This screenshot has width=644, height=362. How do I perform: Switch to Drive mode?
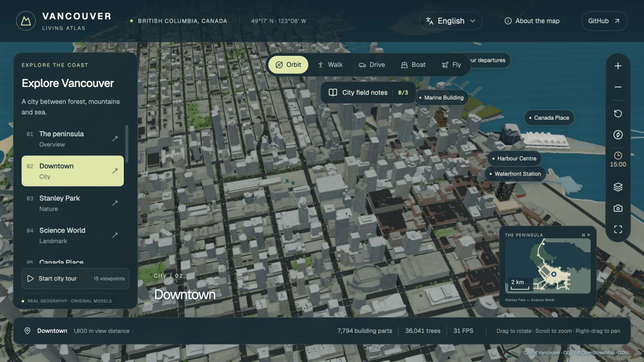pyautogui.click(x=371, y=65)
